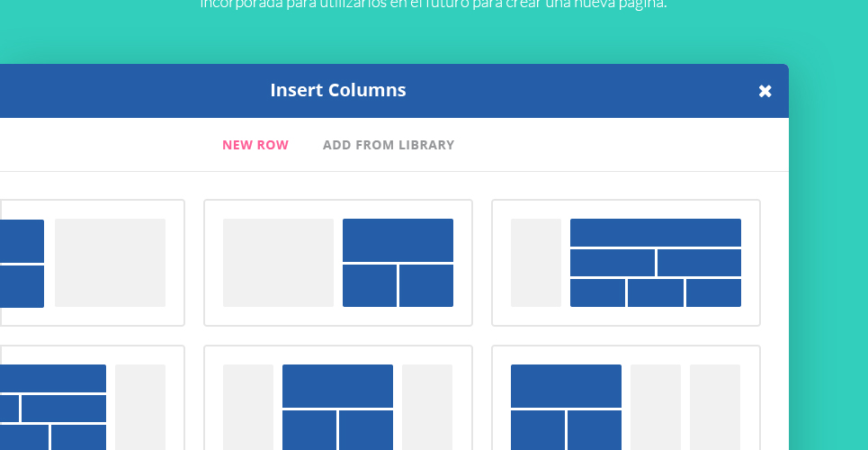Choose layout with gray sidebars on both sides

coord(338,398)
